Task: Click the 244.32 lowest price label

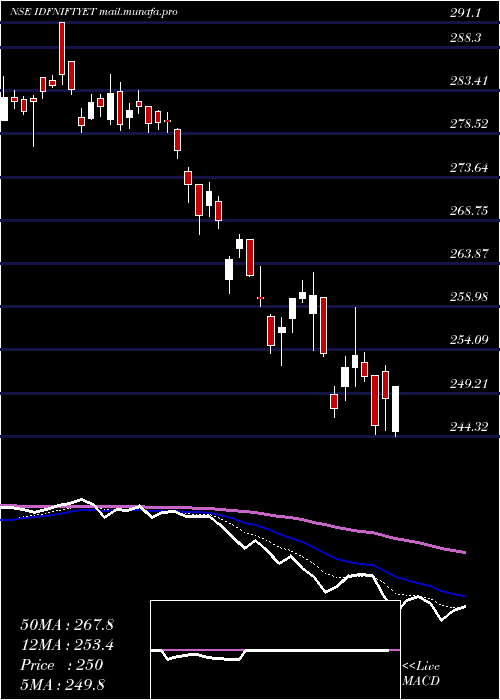Action: pos(469,427)
